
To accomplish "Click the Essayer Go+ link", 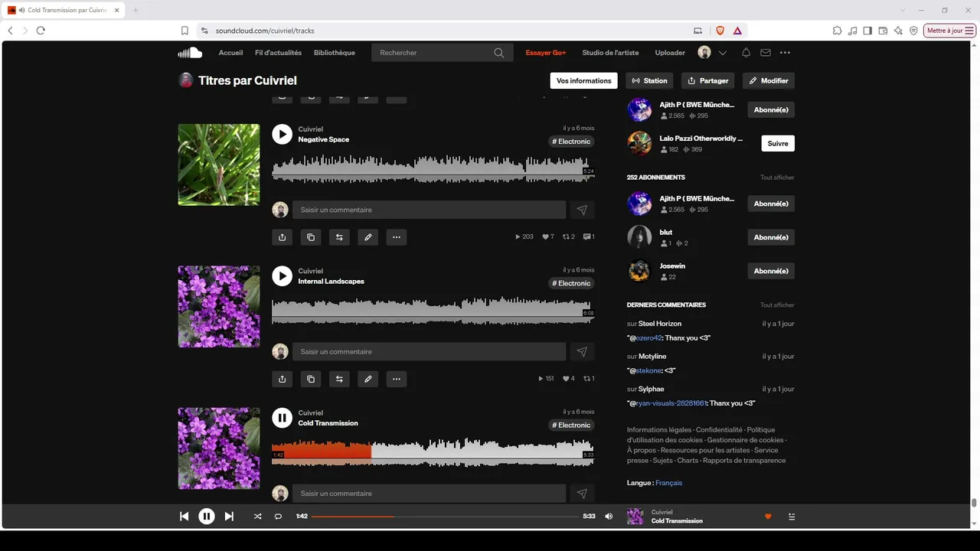I will coord(546,53).
